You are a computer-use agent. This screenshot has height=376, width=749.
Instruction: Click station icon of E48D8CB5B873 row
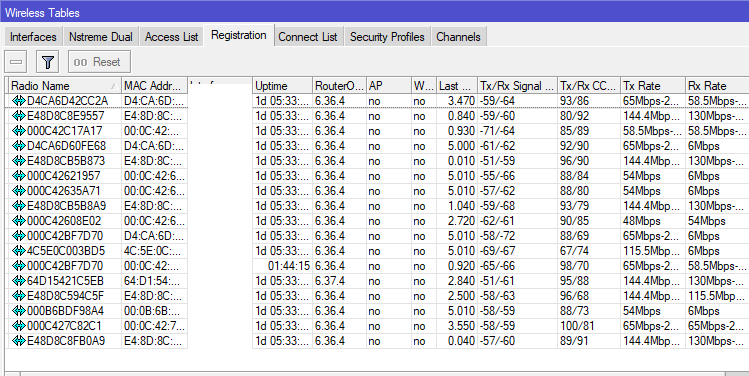[x=19, y=161]
